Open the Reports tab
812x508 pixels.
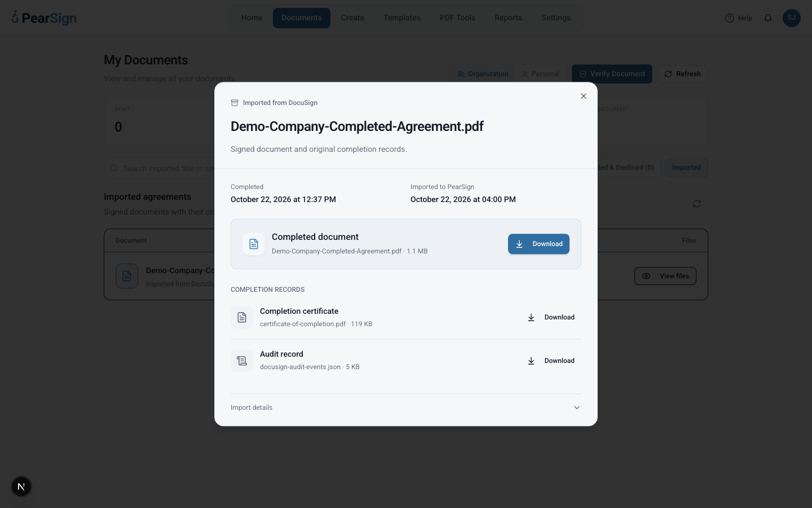tap(508, 18)
